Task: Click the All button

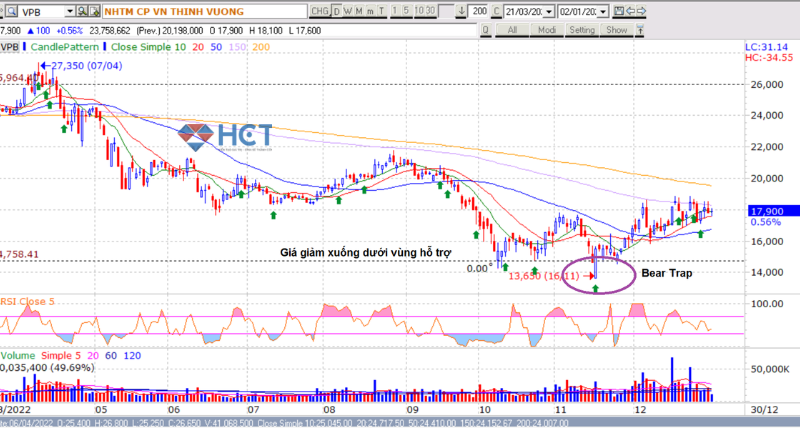Action: (512, 30)
